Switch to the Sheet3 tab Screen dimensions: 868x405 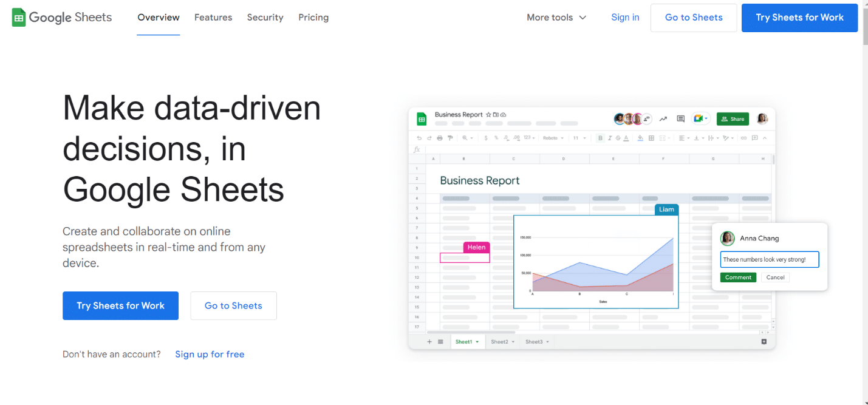pyautogui.click(x=537, y=342)
